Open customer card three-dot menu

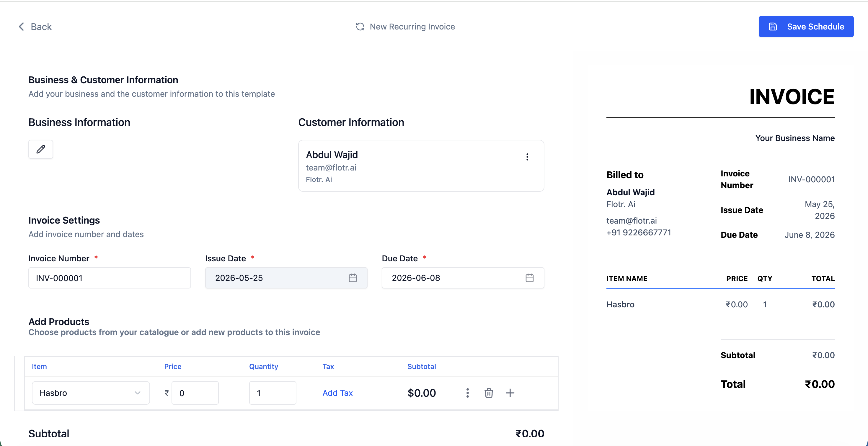tap(527, 157)
